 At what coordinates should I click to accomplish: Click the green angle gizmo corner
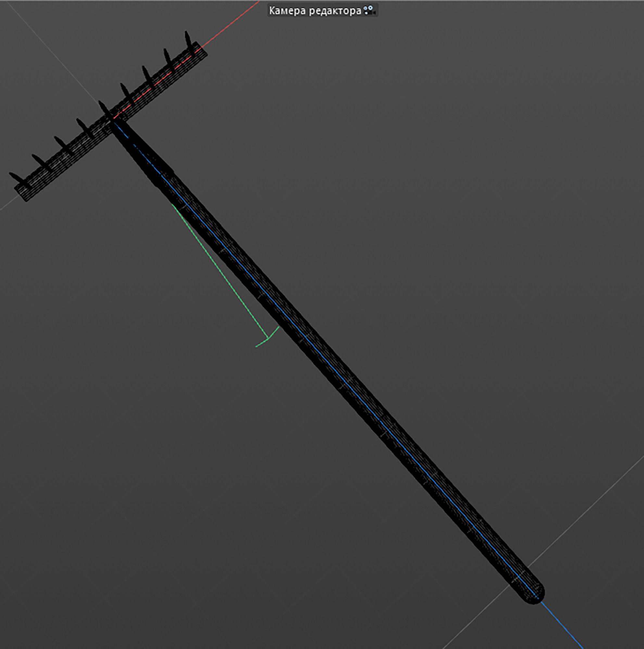268,338
